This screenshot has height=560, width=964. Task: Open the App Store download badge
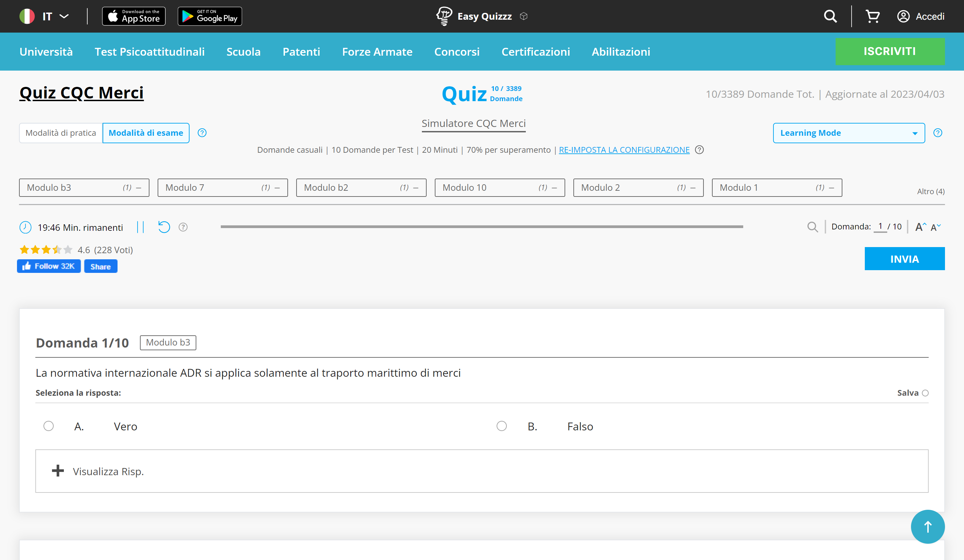[133, 16]
